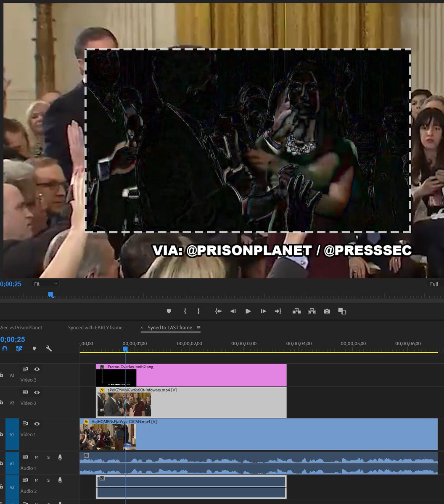Lock the Video 2 track

(2, 403)
